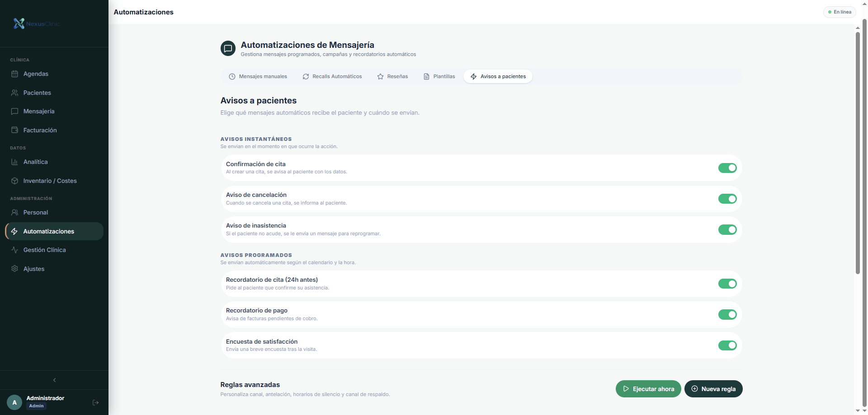
Task: Click the Gestión Clínica pulse icon
Action: tap(14, 250)
